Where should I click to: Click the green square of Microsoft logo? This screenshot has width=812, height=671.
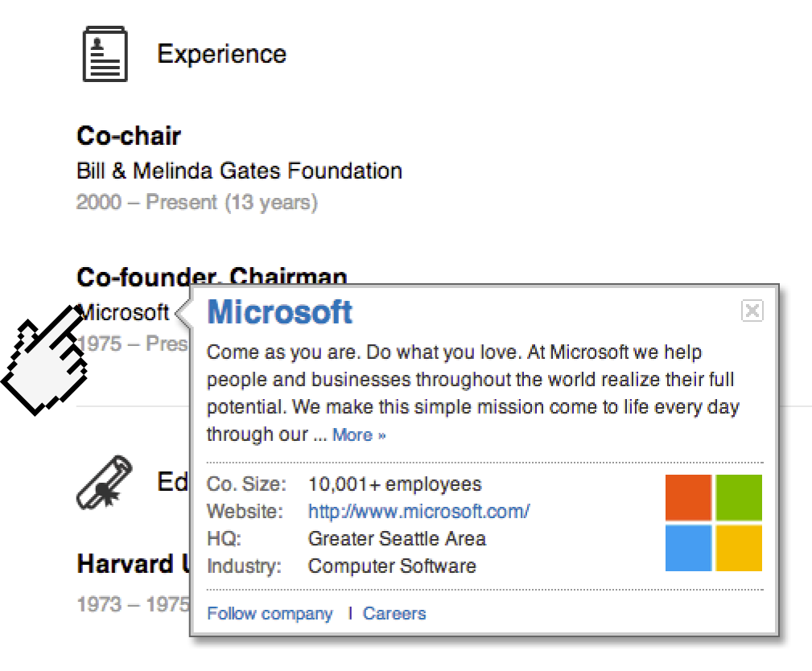pos(739,497)
